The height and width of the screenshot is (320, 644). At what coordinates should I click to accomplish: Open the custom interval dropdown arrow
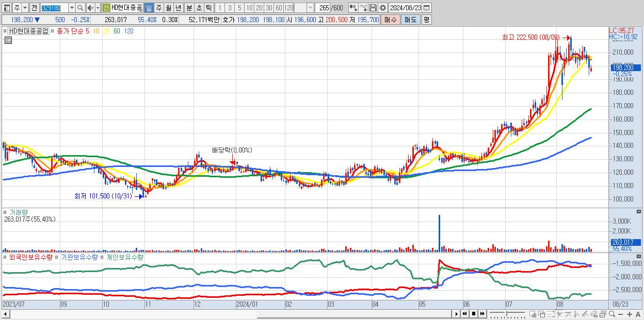310,8
